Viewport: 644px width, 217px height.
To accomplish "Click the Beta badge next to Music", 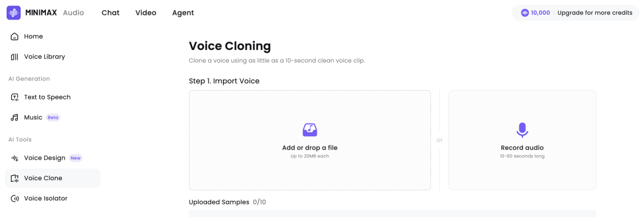I will coord(53,117).
